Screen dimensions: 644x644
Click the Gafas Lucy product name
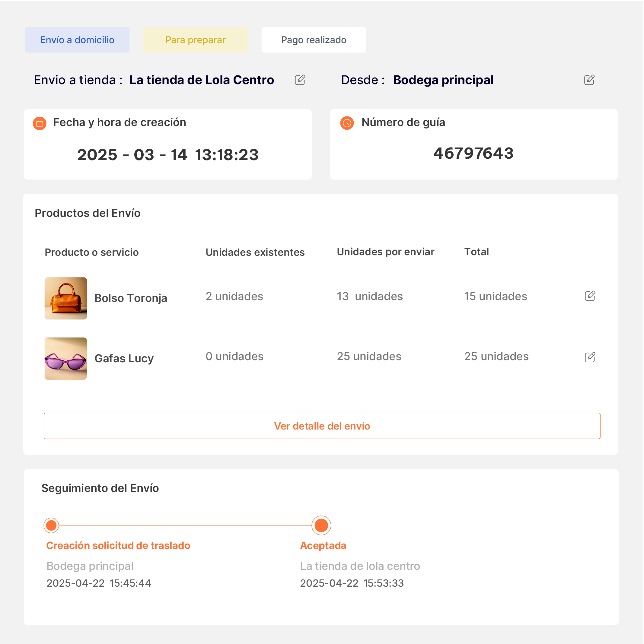pos(124,358)
